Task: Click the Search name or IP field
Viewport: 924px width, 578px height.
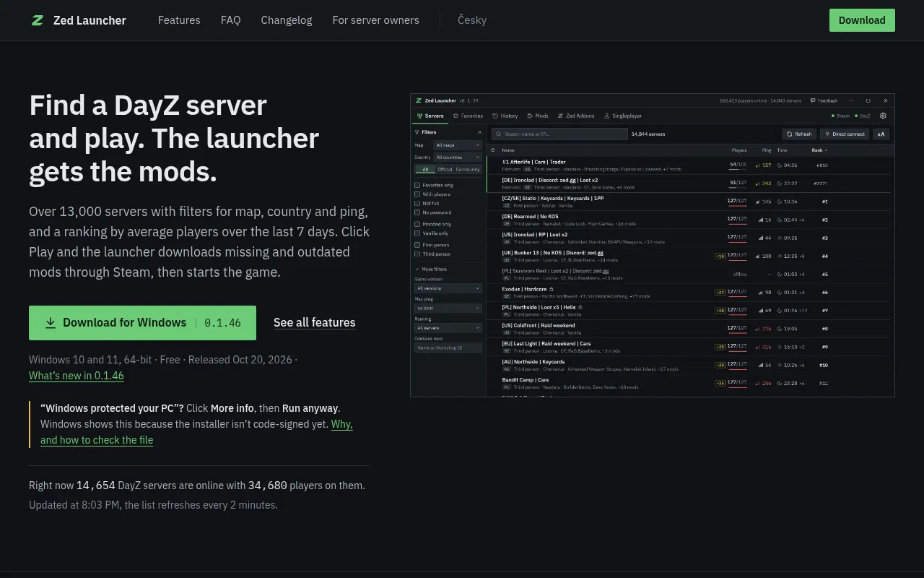Action: (x=559, y=134)
